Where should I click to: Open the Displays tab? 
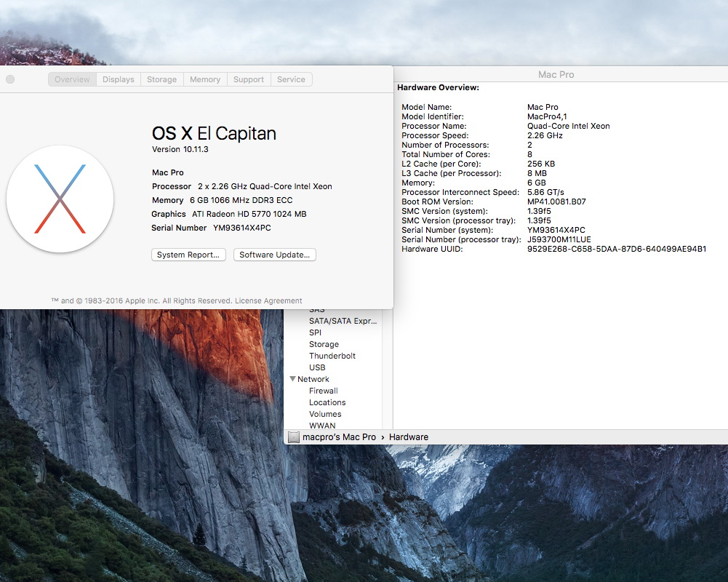tap(119, 79)
